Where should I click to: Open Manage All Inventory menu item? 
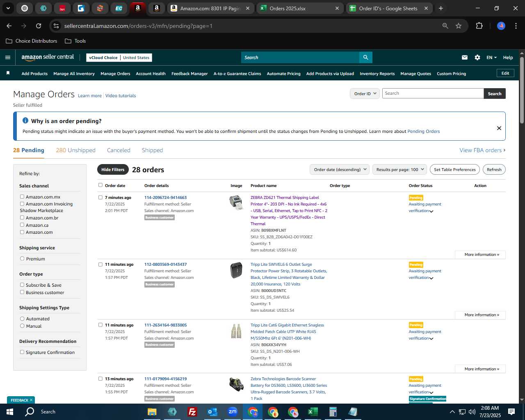[x=74, y=74]
